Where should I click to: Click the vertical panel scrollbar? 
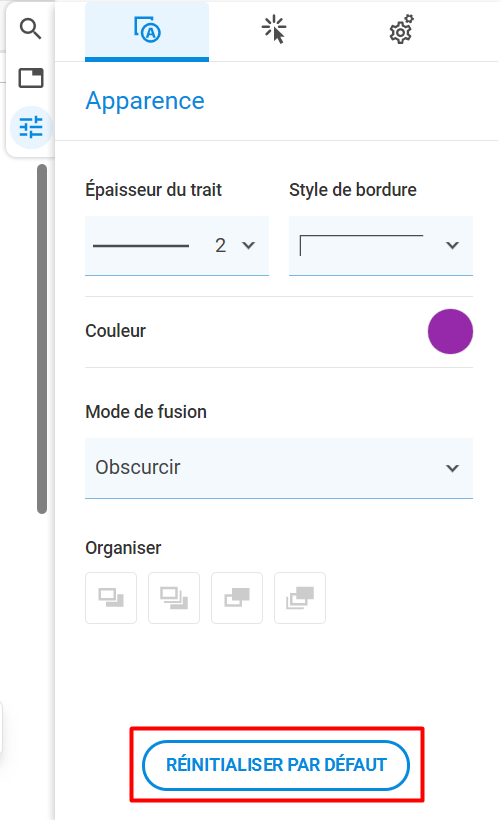(x=42, y=339)
